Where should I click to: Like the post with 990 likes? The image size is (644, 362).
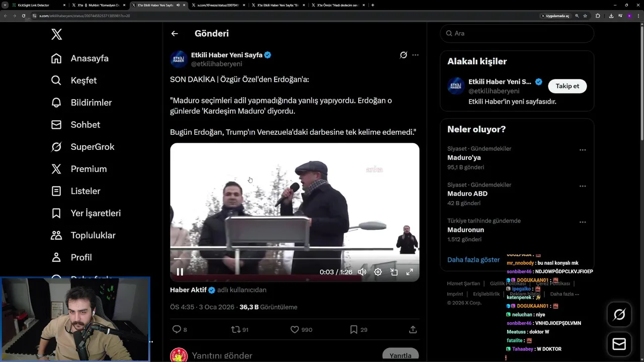tap(301, 330)
